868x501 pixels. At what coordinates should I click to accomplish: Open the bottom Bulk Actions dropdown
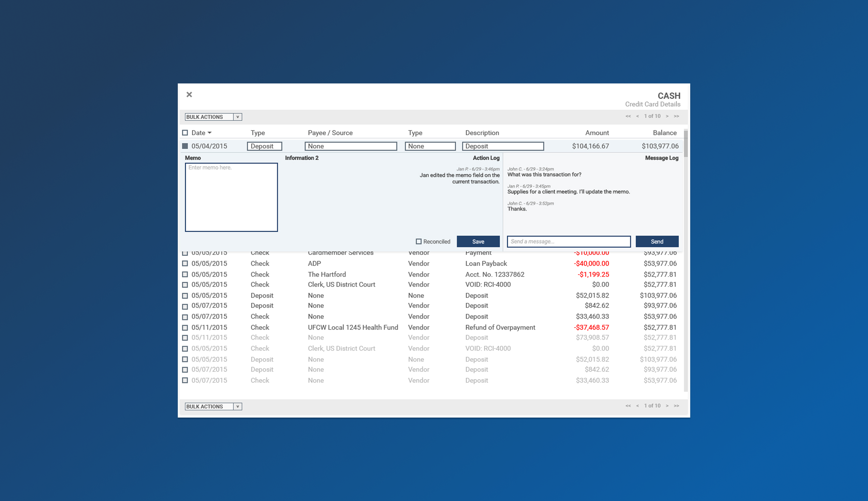point(213,406)
